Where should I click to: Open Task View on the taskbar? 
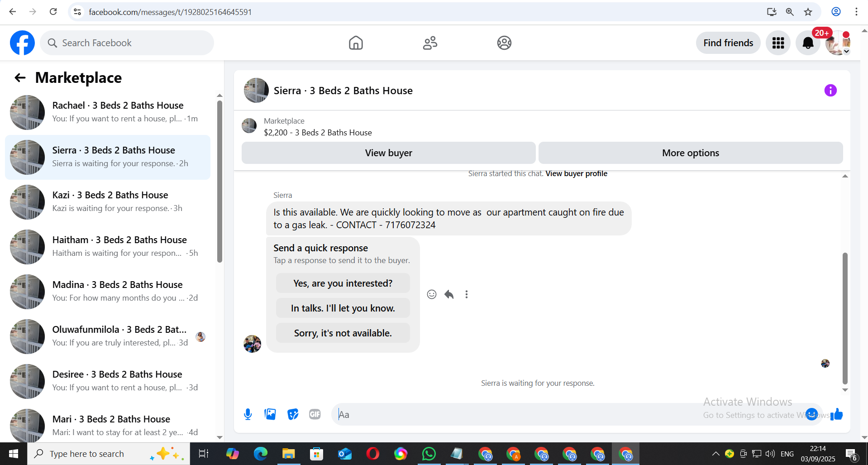(204, 454)
